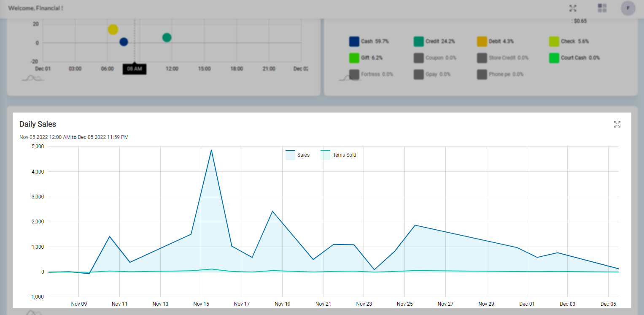Expand the Daily Sales chart to fullscreen
Viewport: 644px width, 315px height.
(617, 124)
